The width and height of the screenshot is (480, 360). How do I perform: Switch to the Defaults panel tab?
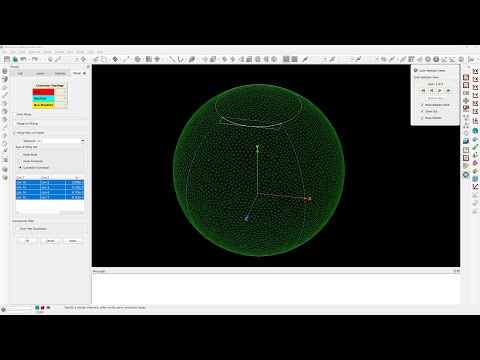(x=60, y=73)
